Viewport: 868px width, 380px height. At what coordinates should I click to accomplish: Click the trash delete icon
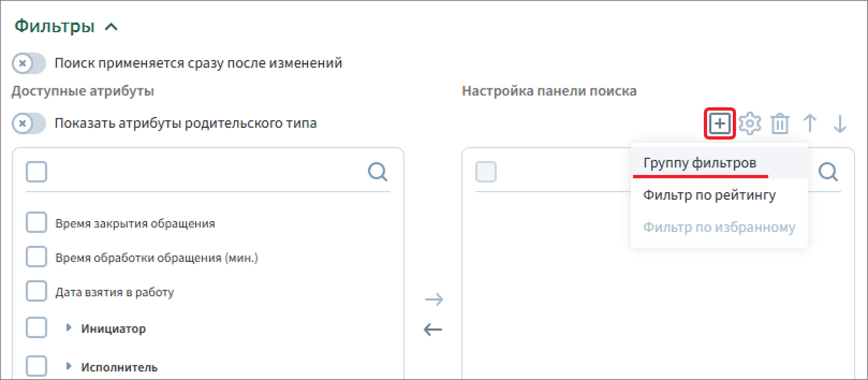pyautogui.click(x=779, y=124)
